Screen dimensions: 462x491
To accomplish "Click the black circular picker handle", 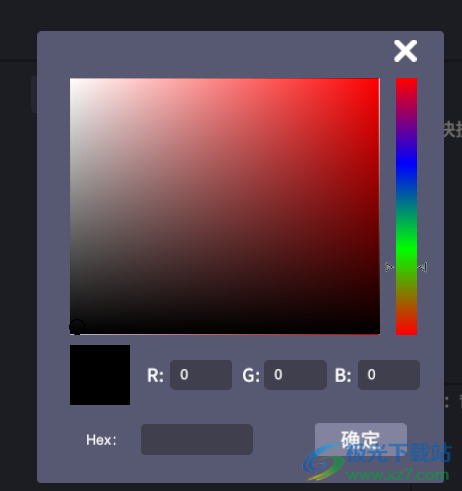I will tap(77, 327).
